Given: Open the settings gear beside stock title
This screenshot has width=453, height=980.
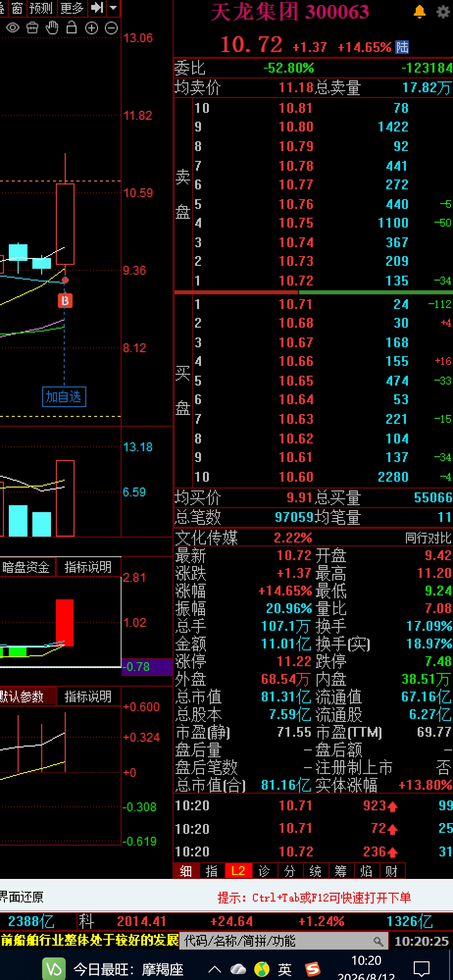Looking at the screenshot, I should 443,12.
